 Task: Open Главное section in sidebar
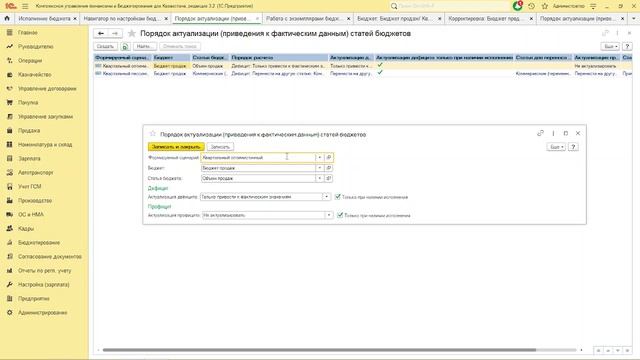point(27,32)
